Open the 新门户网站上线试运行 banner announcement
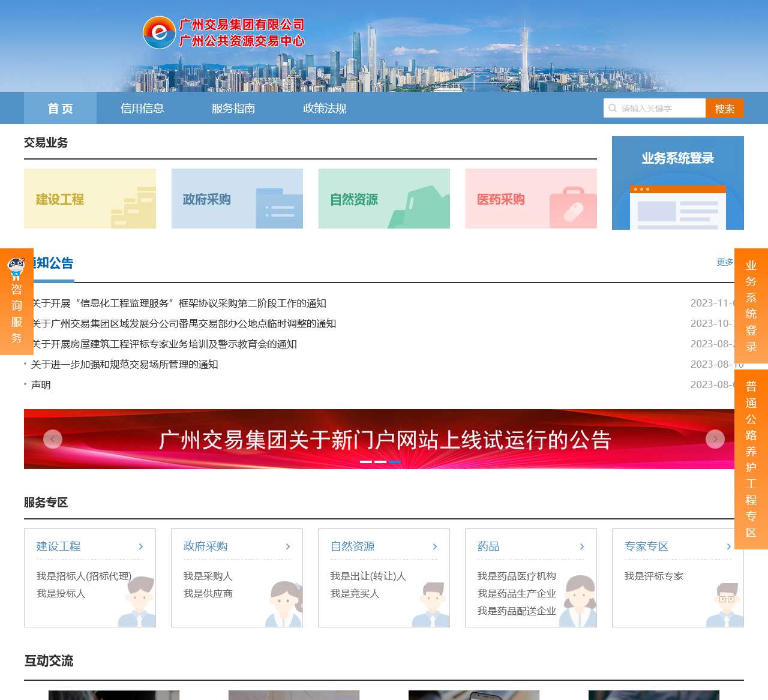This screenshot has height=700, width=768. pyautogui.click(x=385, y=440)
